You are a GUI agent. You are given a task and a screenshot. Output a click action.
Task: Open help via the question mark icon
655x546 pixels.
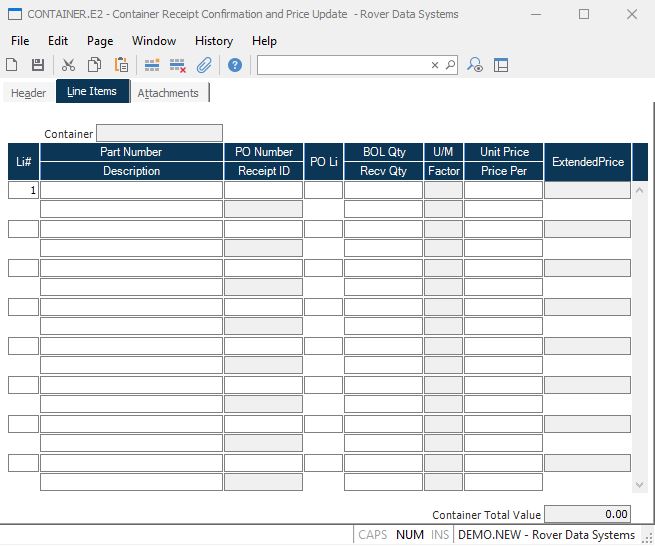pos(235,65)
